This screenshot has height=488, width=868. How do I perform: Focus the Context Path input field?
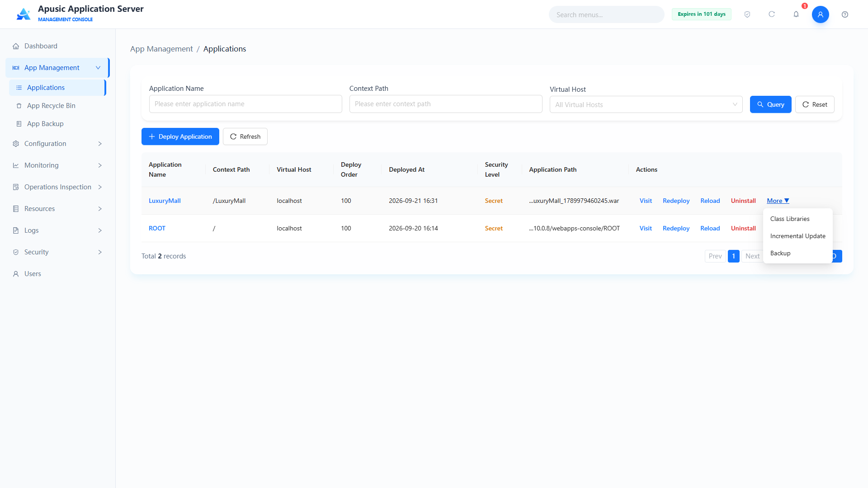(x=446, y=104)
